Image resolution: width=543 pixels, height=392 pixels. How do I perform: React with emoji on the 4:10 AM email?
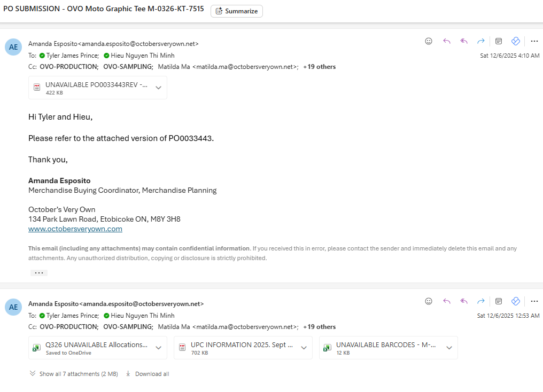429,41
